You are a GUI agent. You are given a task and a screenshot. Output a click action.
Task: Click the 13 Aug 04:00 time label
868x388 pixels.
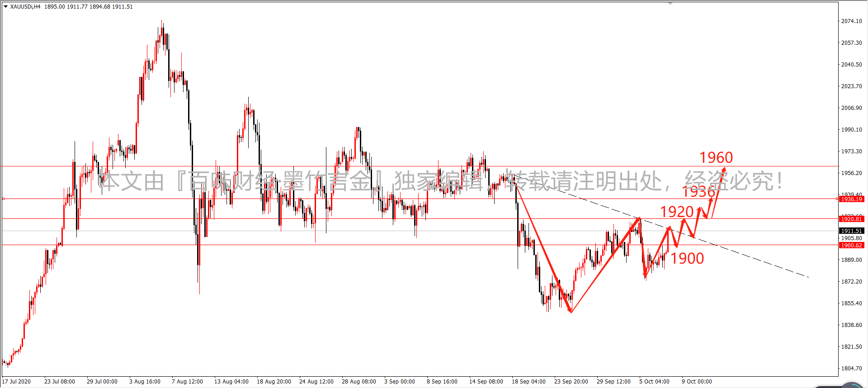coord(231,382)
